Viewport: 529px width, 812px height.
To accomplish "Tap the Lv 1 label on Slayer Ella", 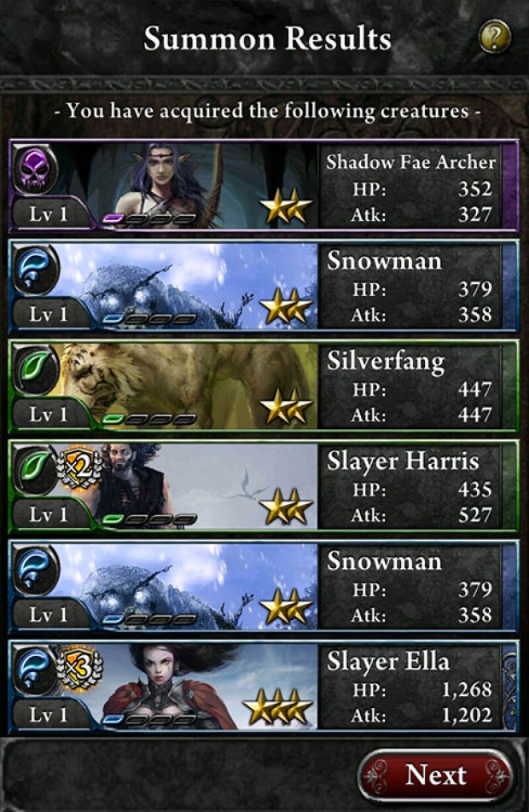I will [x=49, y=715].
